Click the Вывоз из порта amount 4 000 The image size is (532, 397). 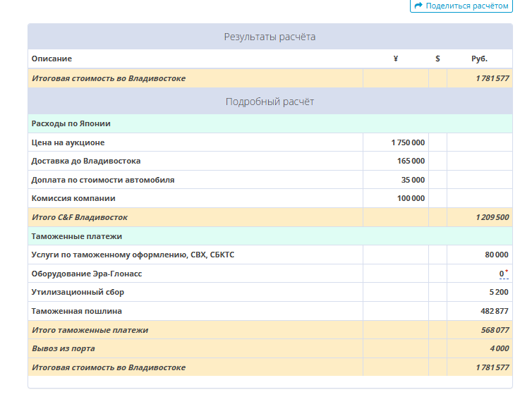pyautogui.click(x=500, y=348)
